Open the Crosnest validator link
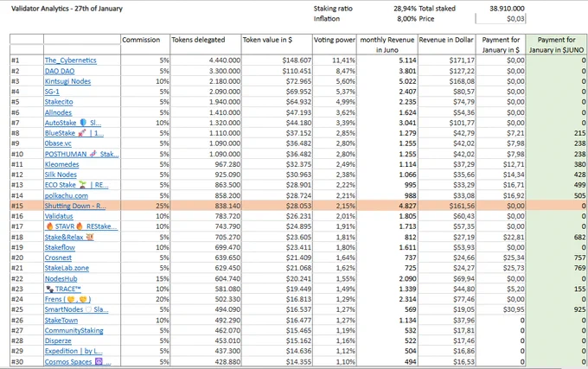This screenshot has width=588, height=369. 58,258
